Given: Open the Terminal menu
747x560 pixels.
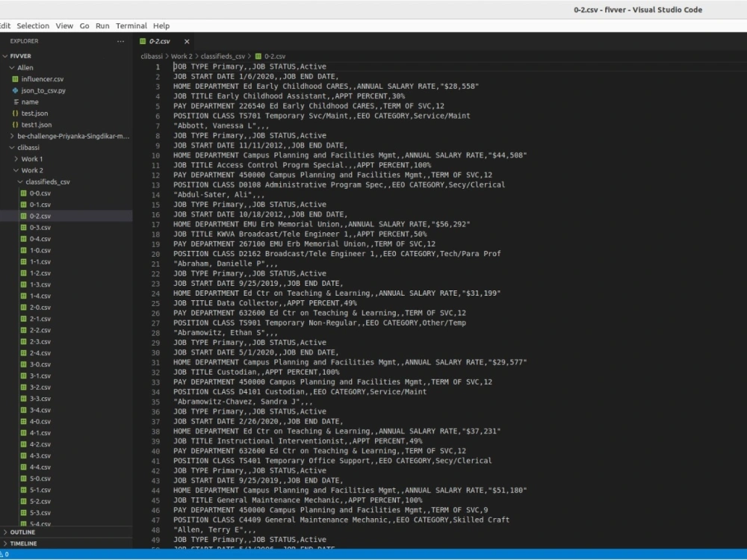Looking at the screenshot, I should [131, 25].
